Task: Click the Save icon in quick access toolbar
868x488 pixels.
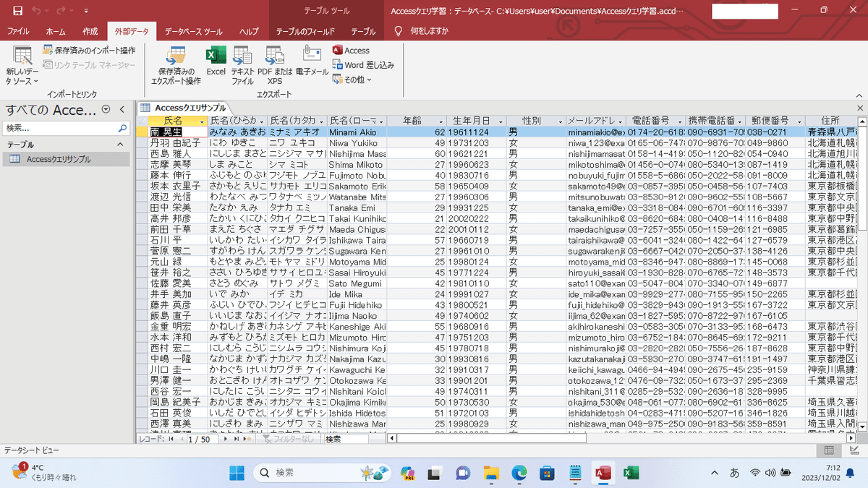Action: 17,11
